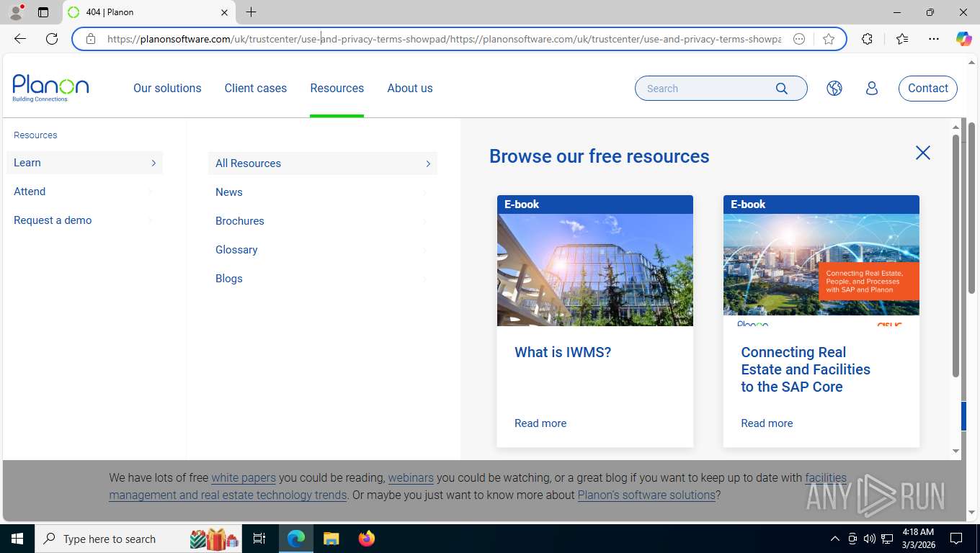Go back to previous page
Viewport: 980px width, 553px height.
(x=20, y=39)
